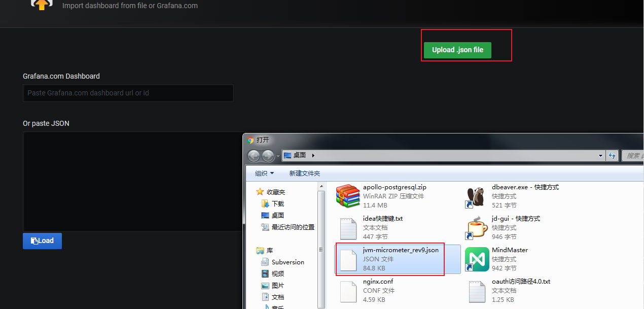Click the Chrome icon in the 打开 dialog title
Image resolution: width=644 pixels, height=309 pixels.
click(249, 140)
